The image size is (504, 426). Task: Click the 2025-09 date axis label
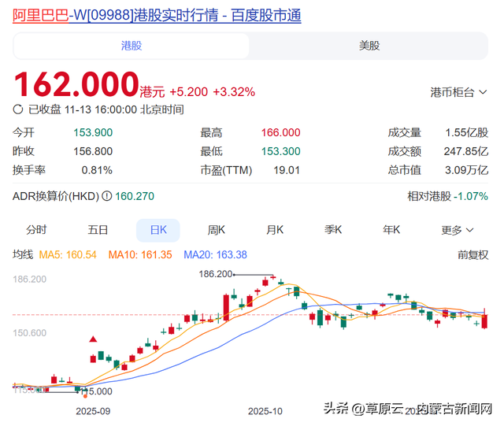(93, 411)
